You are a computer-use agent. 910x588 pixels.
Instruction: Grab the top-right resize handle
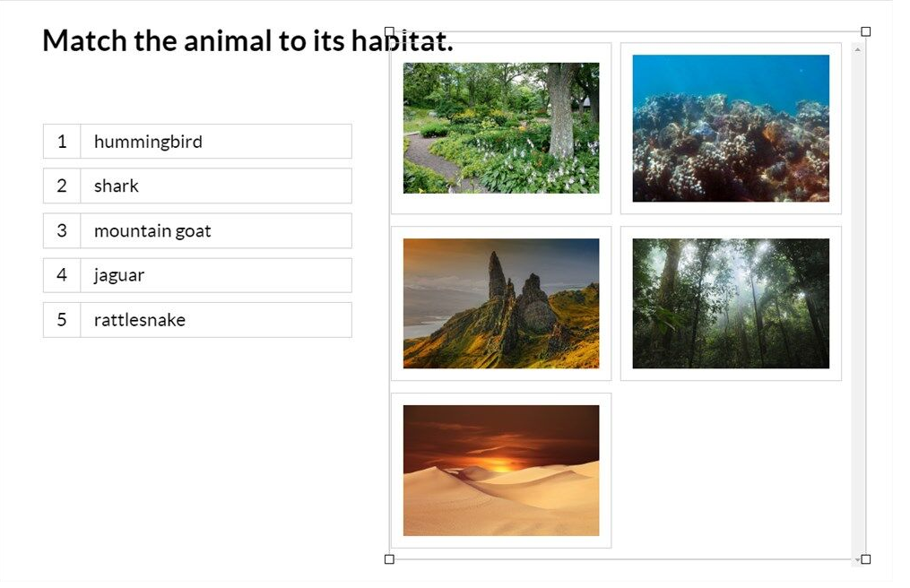click(x=865, y=31)
